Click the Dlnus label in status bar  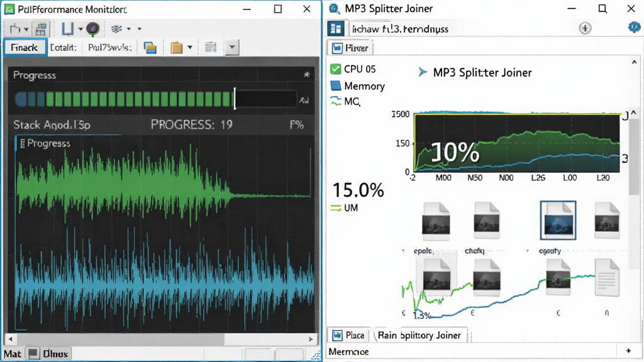pos(55,354)
